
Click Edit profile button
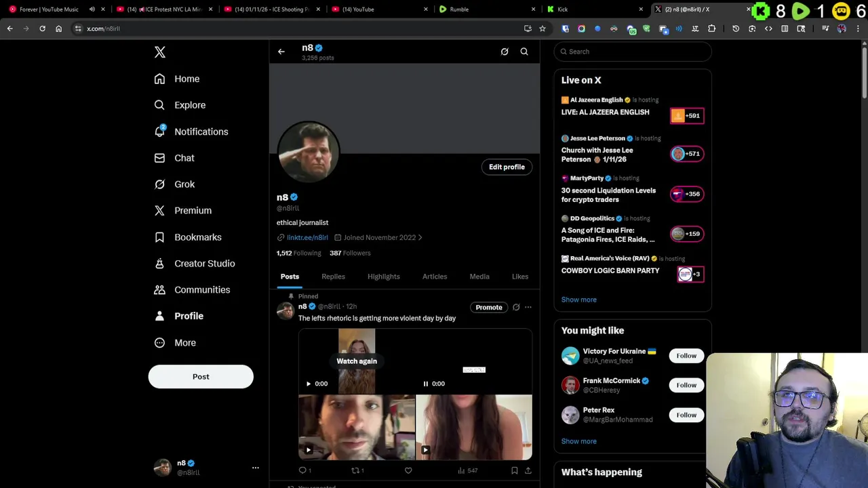pyautogui.click(x=507, y=167)
